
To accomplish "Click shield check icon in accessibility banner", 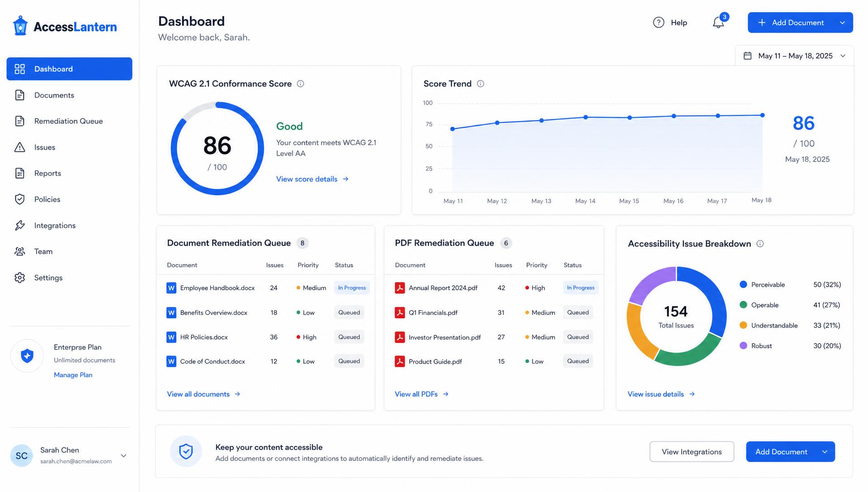I will coord(186,451).
